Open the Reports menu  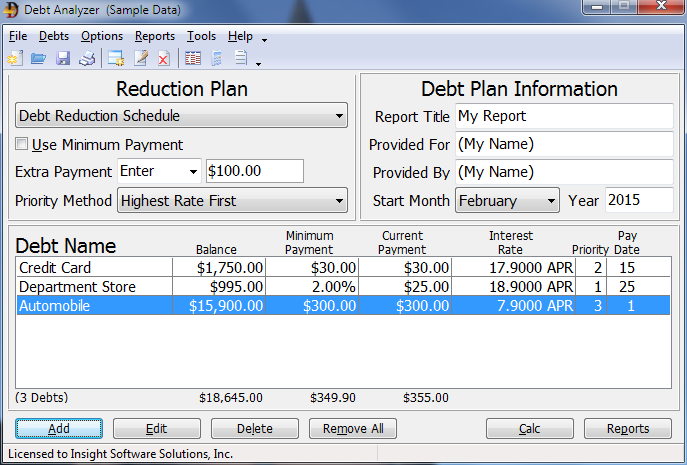tap(155, 36)
